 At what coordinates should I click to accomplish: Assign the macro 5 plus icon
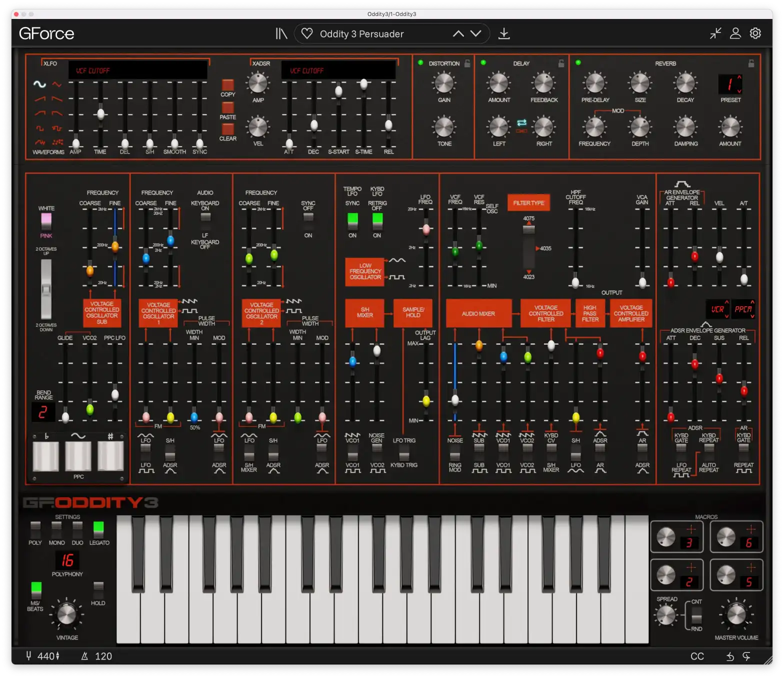(751, 567)
